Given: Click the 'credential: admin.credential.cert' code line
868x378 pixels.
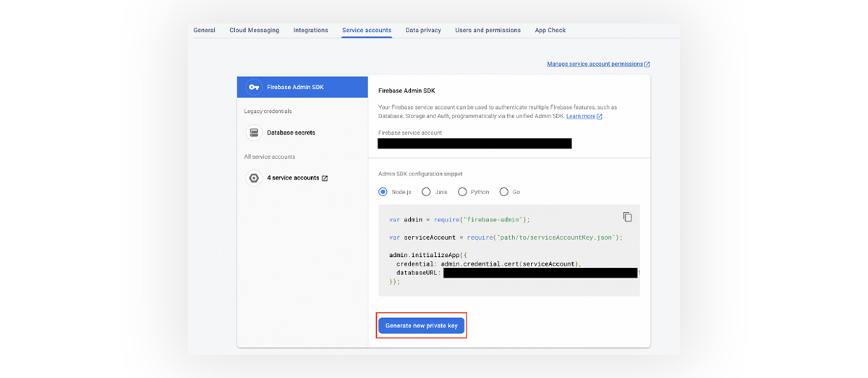Looking at the screenshot, I should point(489,264).
